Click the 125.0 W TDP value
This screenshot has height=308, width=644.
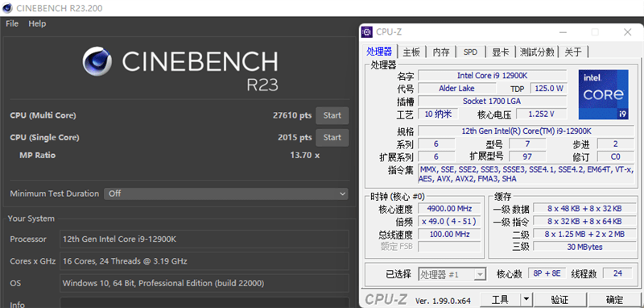click(x=549, y=89)
